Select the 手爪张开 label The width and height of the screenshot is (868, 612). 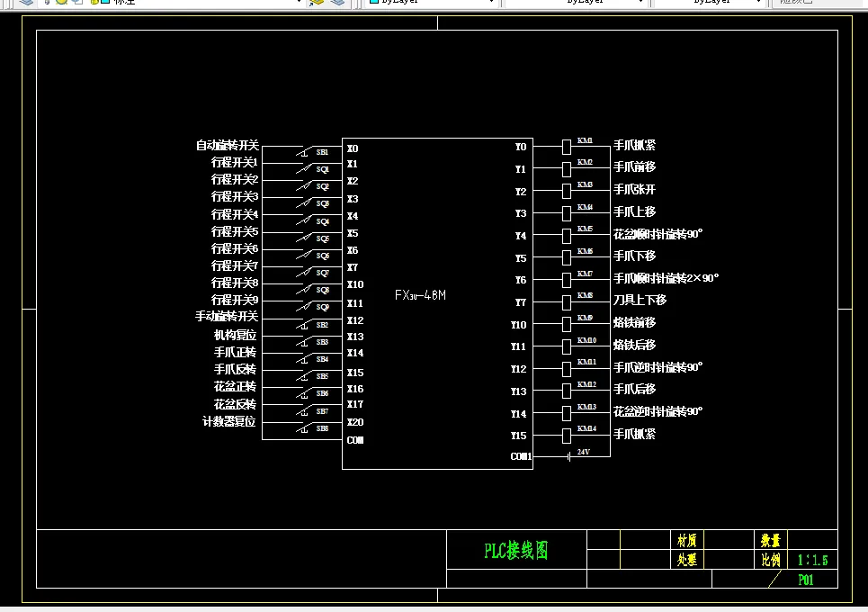634,189
